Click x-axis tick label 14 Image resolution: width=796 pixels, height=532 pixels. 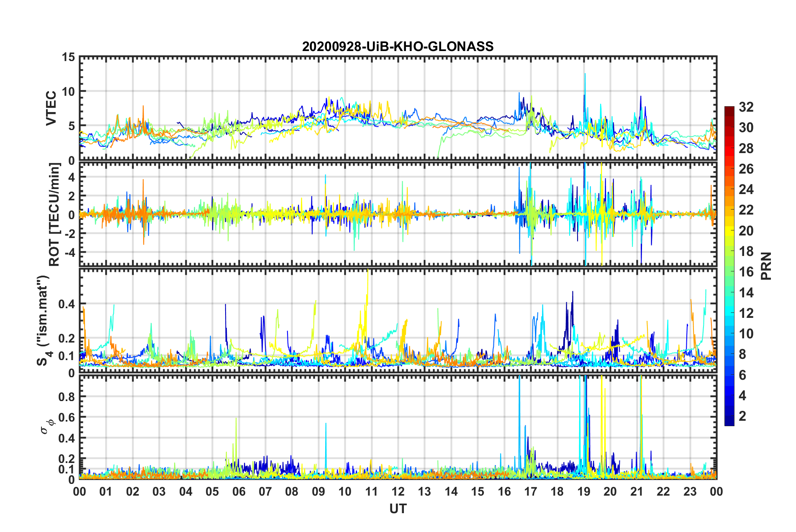(x=451, y=491)
